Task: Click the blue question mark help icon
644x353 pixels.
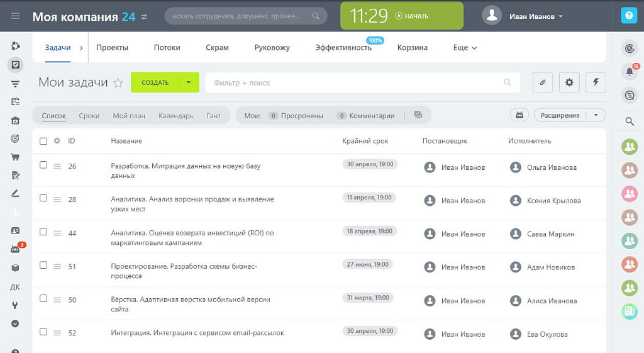Action: click(x=628, y=16)
